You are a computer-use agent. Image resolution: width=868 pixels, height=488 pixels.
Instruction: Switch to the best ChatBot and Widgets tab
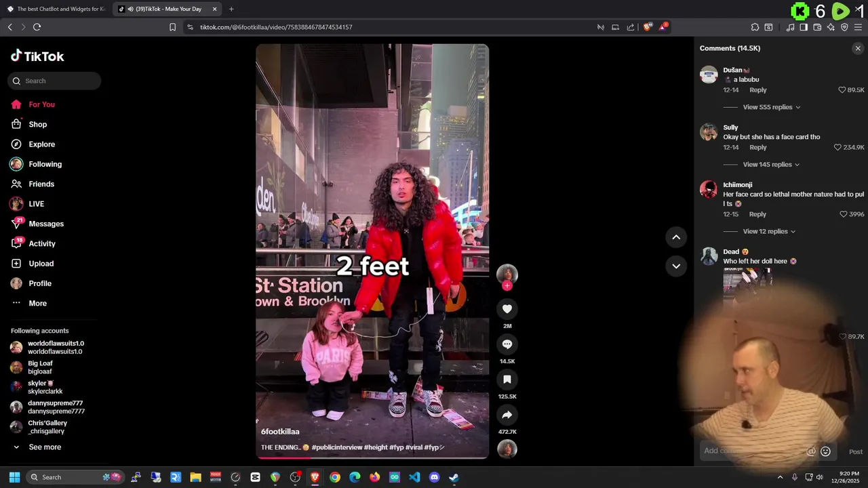pos(56,9)
